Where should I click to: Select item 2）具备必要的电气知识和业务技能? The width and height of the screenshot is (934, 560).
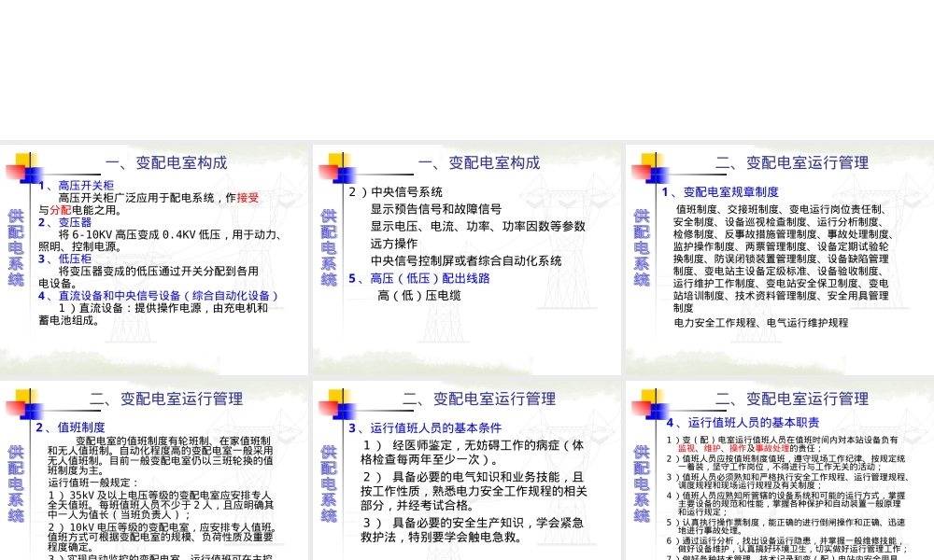pos(474,491)
